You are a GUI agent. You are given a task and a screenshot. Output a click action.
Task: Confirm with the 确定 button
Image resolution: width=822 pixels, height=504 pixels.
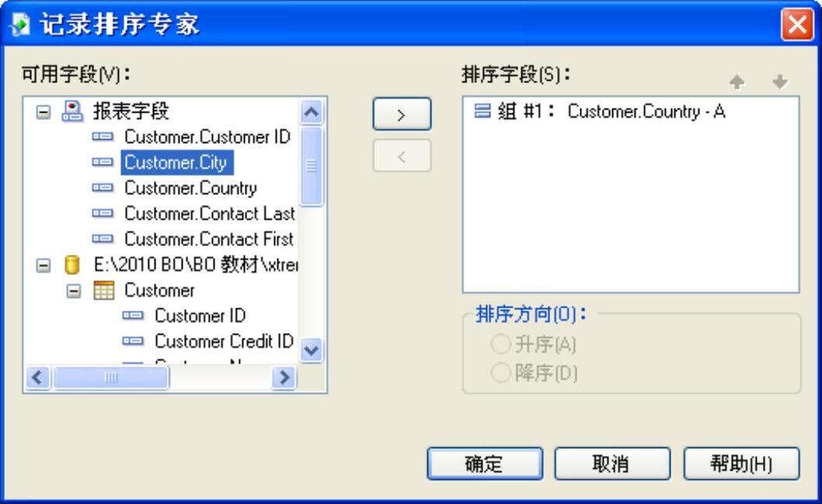pyautogui.click(x=485, y=464)
